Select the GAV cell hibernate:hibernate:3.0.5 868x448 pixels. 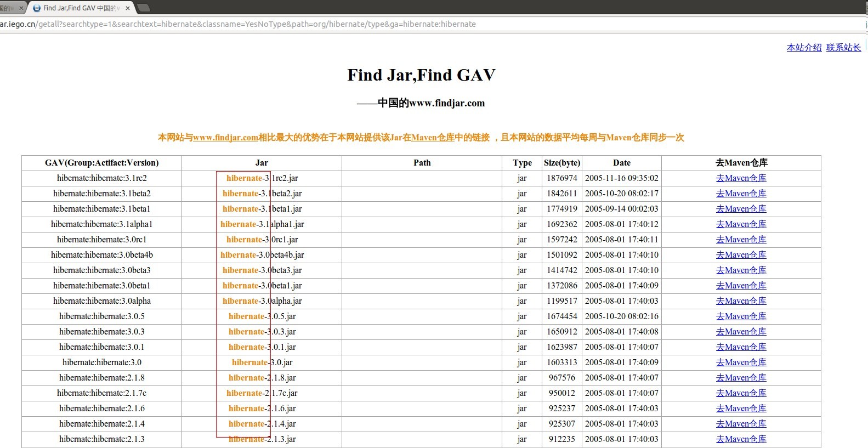(x=102, y=316)
